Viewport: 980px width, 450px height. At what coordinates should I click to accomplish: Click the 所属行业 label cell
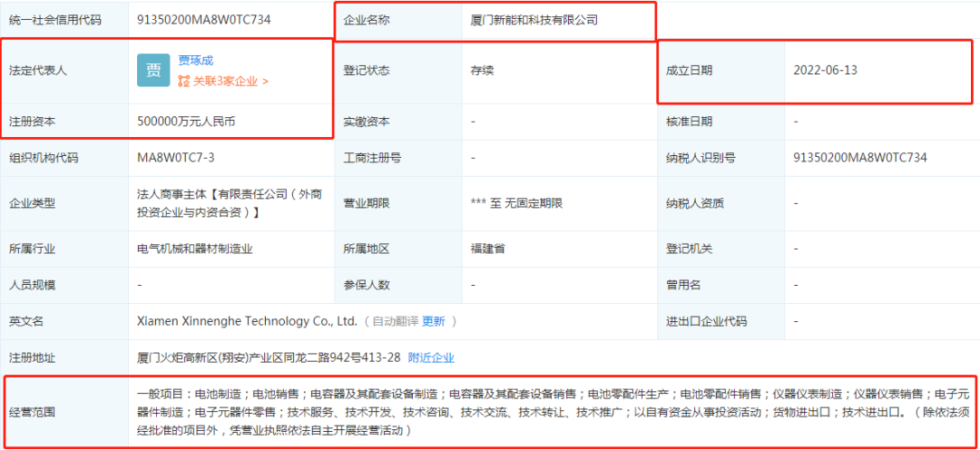coord(64,249)
